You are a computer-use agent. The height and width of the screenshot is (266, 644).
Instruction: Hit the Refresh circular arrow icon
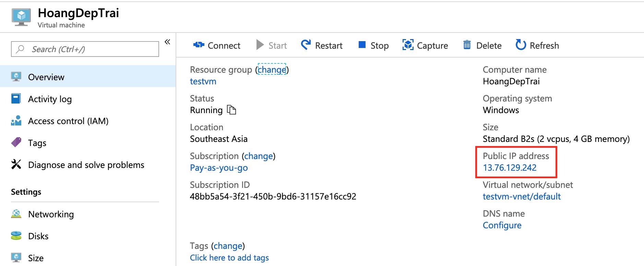[521, 45]
